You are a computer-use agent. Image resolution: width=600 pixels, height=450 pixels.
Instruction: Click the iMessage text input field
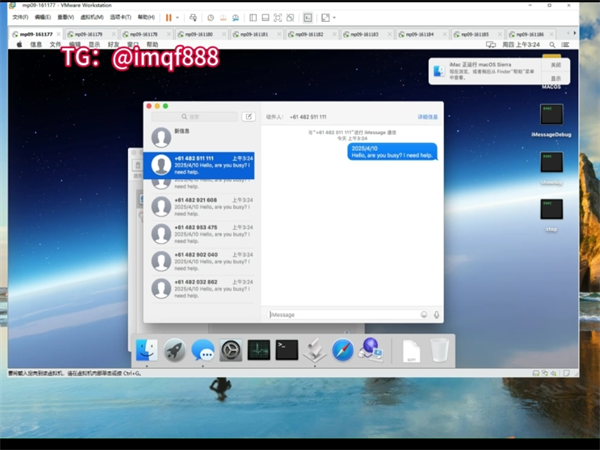coord(340,314)
